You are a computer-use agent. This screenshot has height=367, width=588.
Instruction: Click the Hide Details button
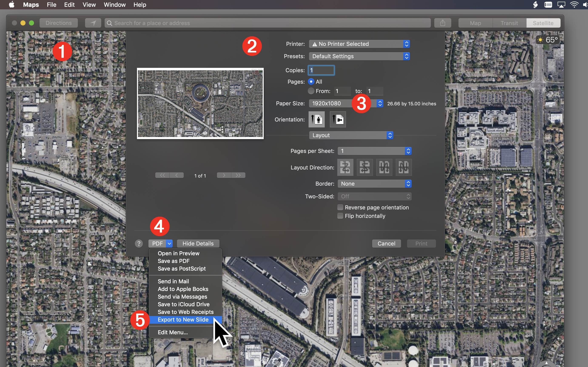tap(198, 243)
